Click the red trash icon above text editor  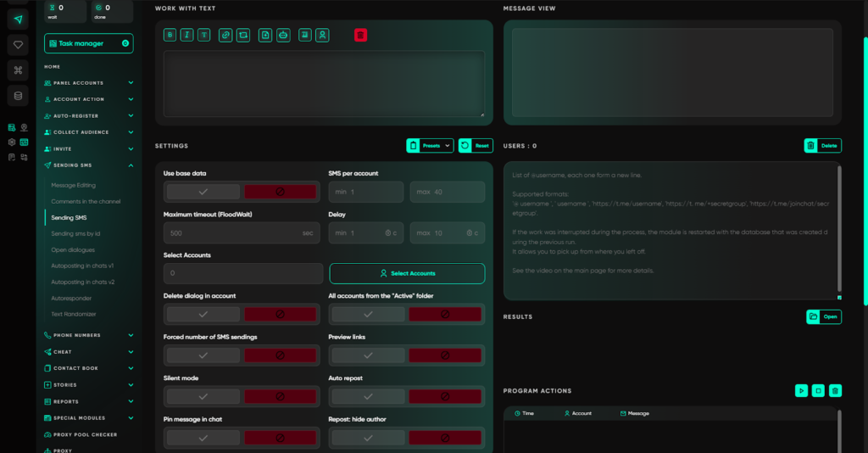click(361, 35)
